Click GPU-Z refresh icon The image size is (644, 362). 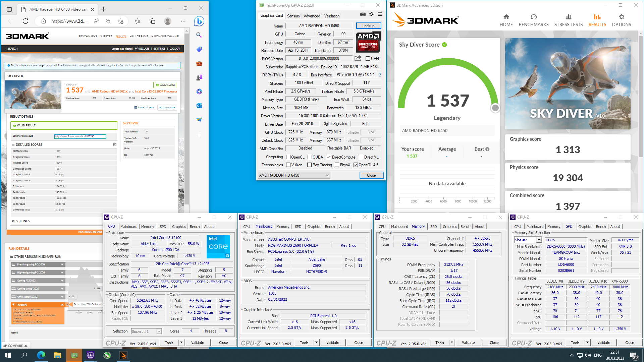[371, 14]
